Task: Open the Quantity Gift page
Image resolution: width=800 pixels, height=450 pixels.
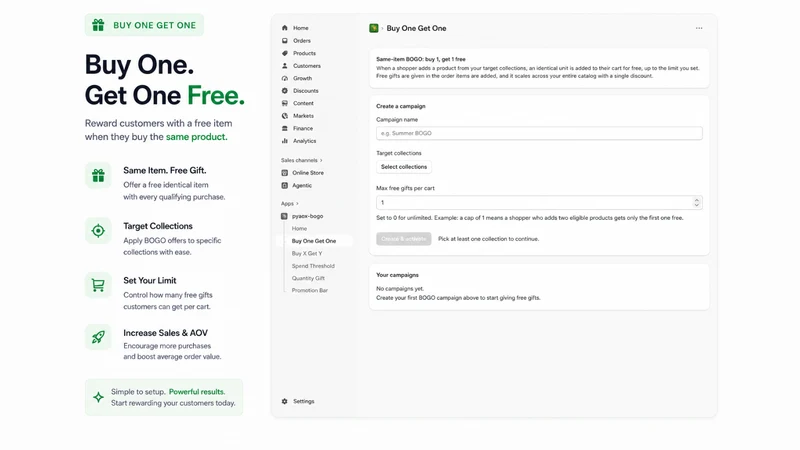Action: (x=308, y=278)
